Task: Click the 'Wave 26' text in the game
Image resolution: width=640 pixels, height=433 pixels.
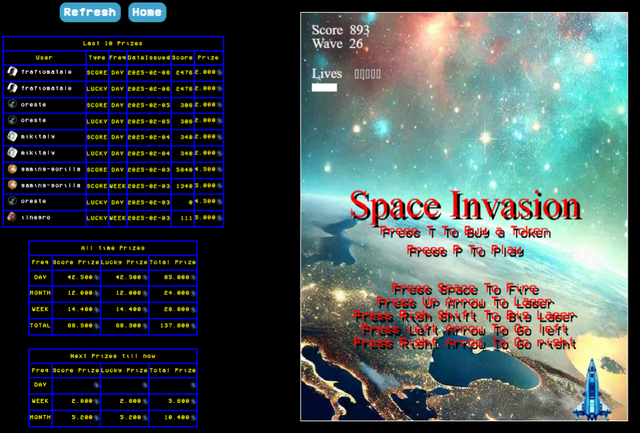Action: 337,44
